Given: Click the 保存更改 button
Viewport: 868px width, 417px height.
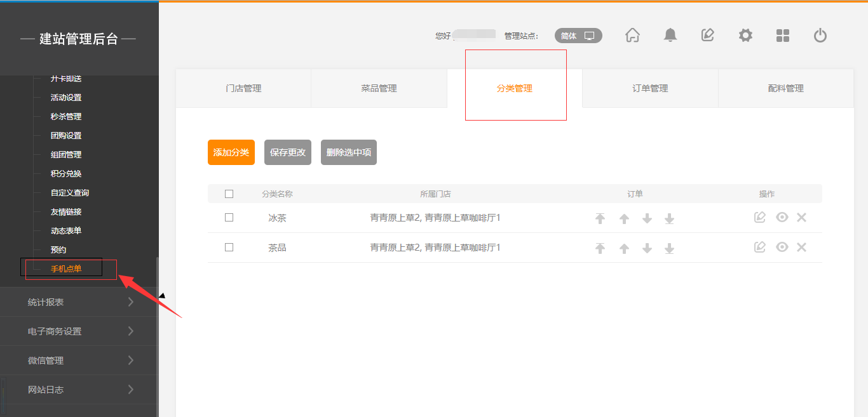Looking at the screenshot, I should (x=288, y=152).
